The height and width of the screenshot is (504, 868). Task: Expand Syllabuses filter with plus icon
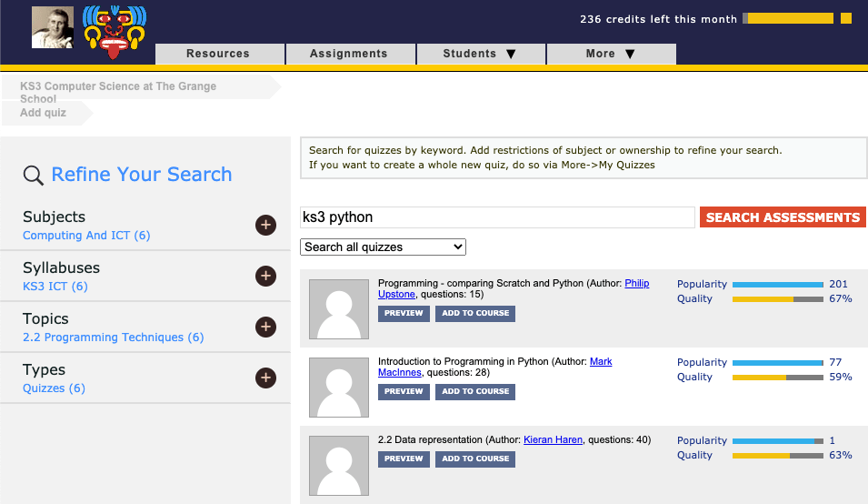click(265, 276)
